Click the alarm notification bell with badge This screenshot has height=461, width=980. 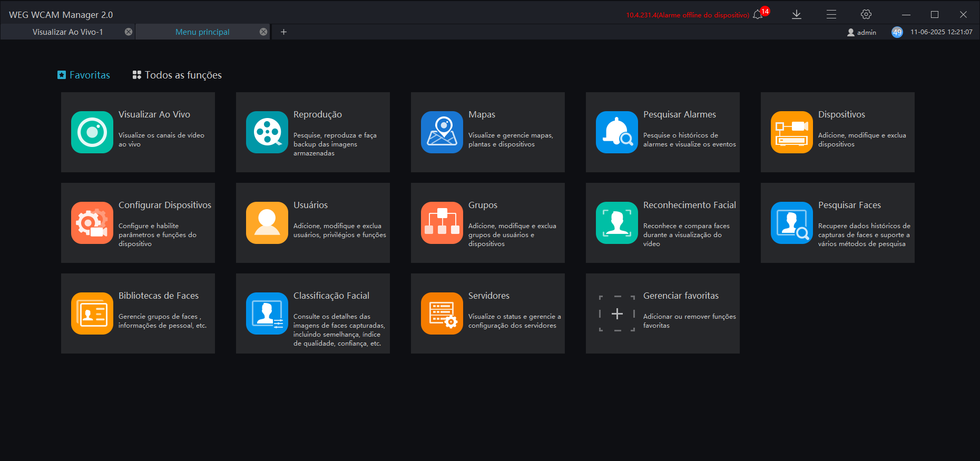[759, 14]
